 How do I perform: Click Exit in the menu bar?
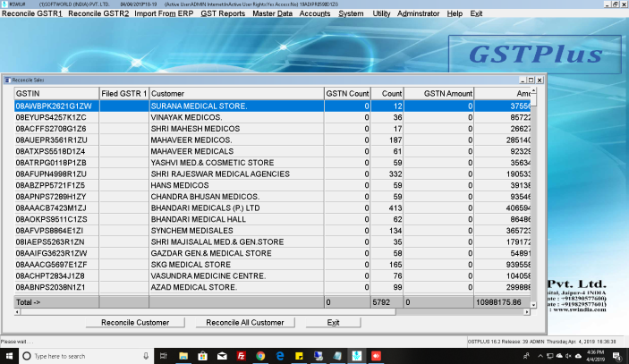[476, 13]
